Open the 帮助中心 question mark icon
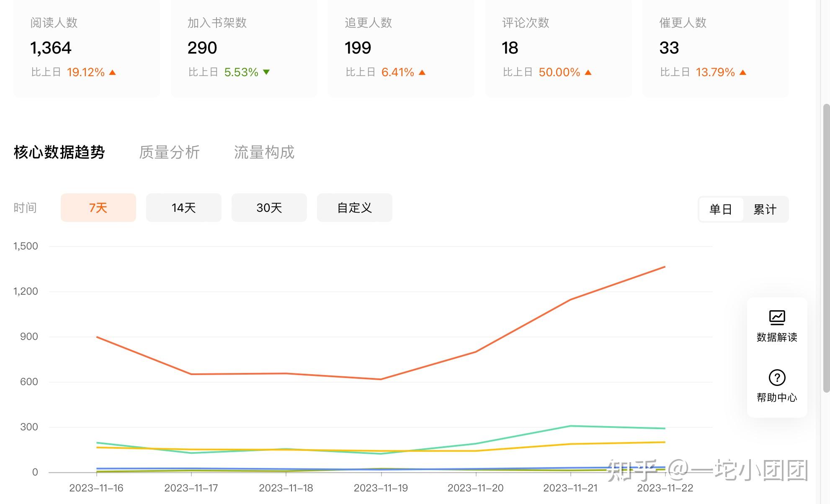This screenshot has width=830, height=504. 777,378
